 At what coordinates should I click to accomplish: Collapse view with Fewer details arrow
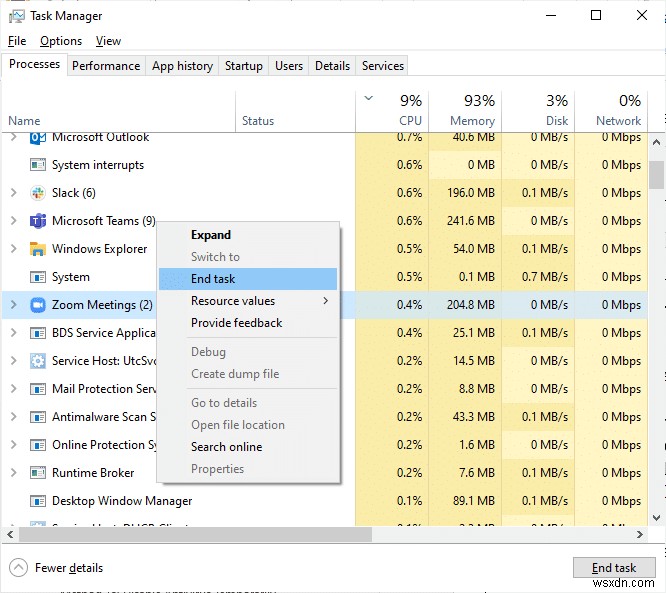19,568
